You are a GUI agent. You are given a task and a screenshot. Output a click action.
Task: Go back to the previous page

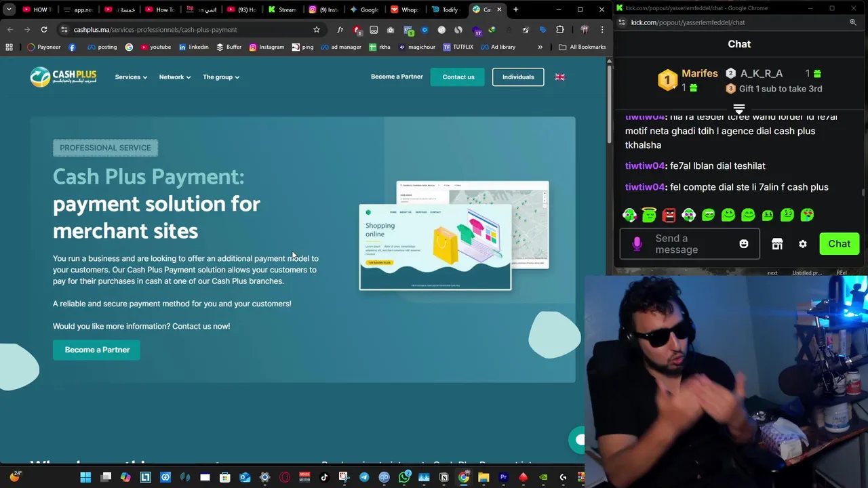(10, 30)
